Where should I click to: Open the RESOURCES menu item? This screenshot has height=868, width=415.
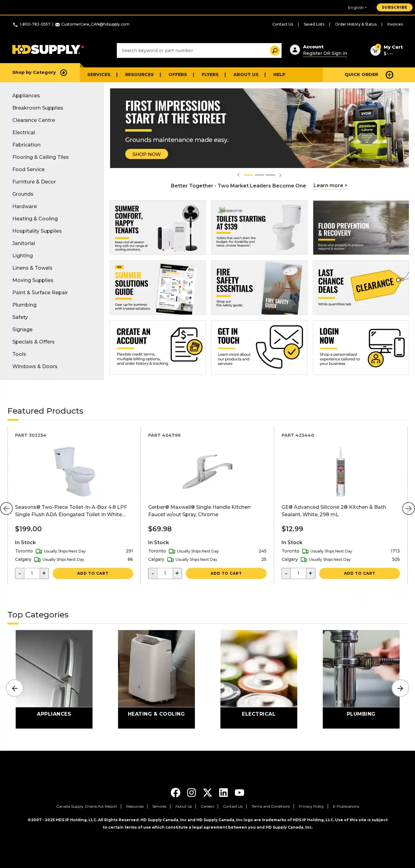[139, 74]
